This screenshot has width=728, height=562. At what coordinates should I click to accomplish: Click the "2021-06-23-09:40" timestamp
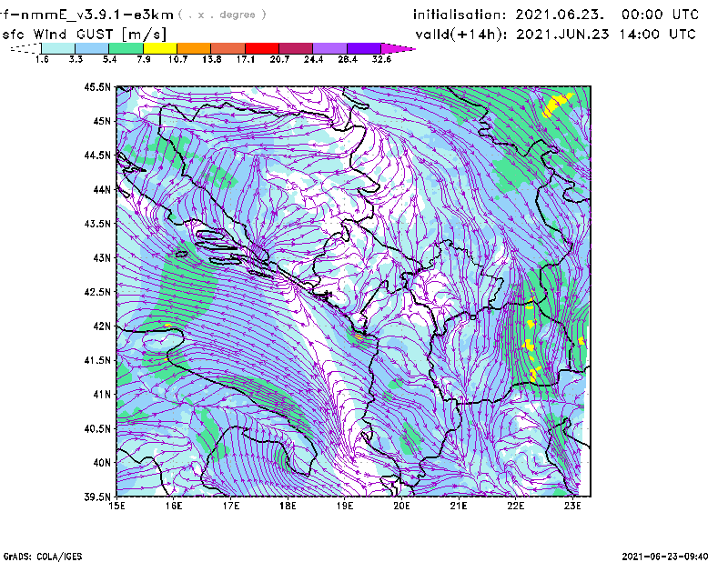665,557
